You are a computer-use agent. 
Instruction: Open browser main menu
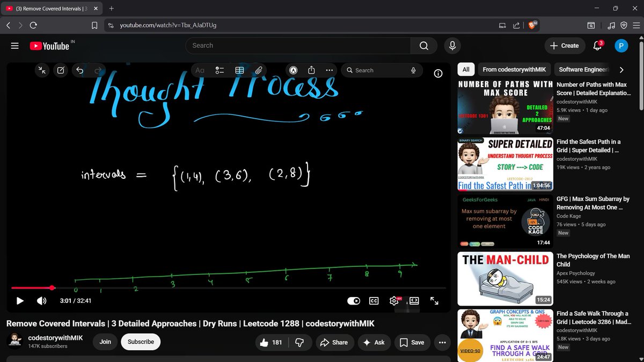click(636, 25)
